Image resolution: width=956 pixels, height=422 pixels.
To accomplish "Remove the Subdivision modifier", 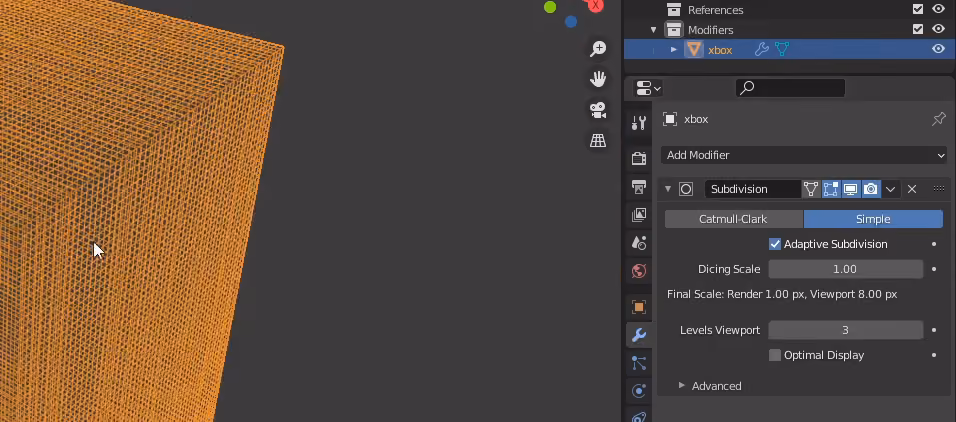I will click(x=912, y=189).
